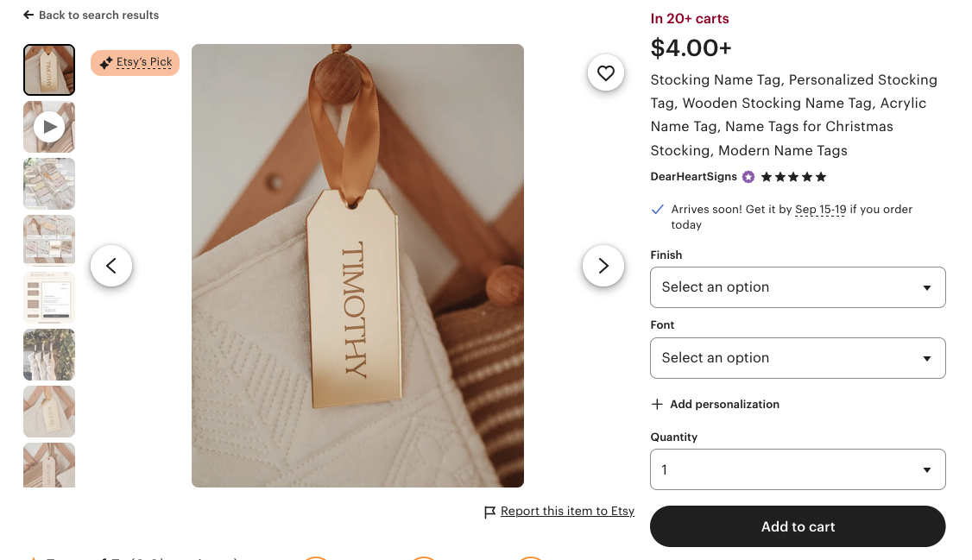Click the five-star rating stars
This screenshot has height=560, width=972.
792,177
